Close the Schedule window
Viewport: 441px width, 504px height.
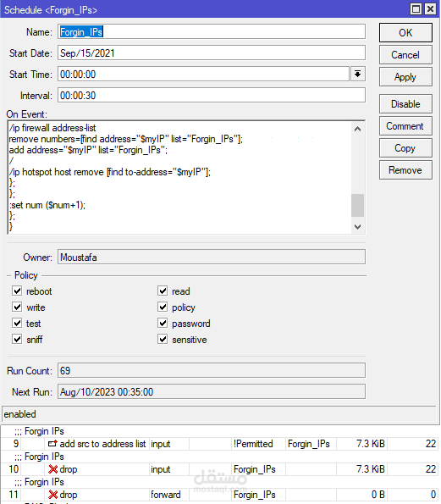(x=430, y=8)
